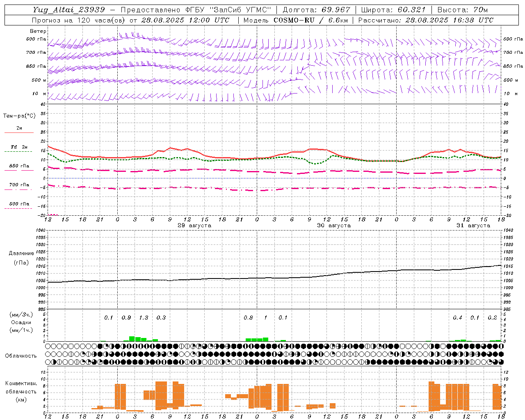Click the "Давление" pressure panel label
525x420 pixels.
pyautogui.click(x=21, y=253)
